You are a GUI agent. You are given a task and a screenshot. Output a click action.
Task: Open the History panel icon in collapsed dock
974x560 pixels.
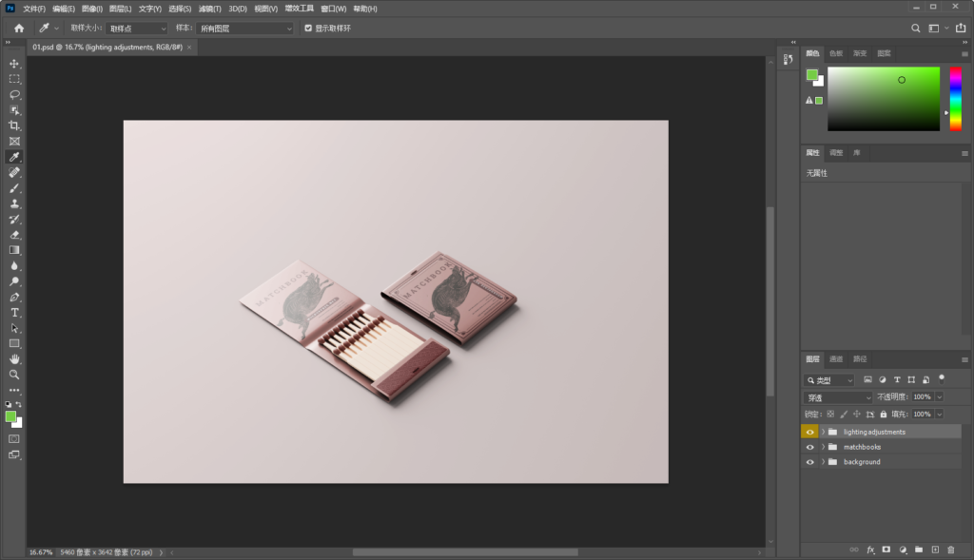(789, 59)
